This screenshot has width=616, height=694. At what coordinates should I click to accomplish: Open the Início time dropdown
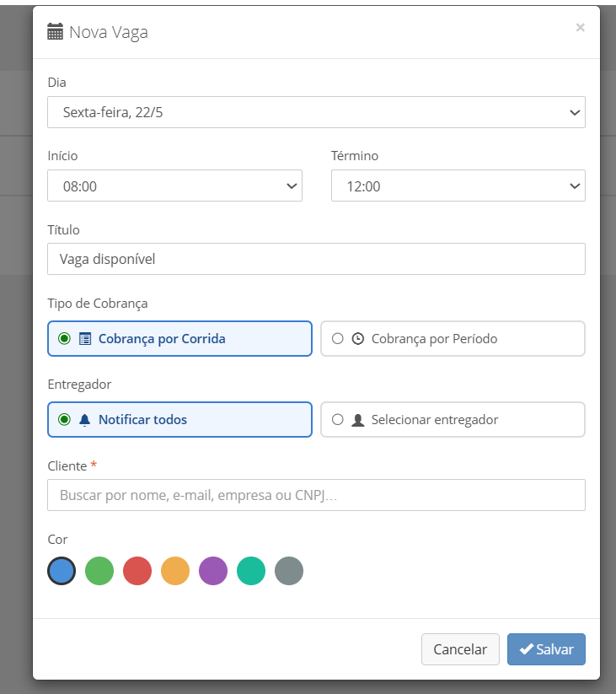174,186
